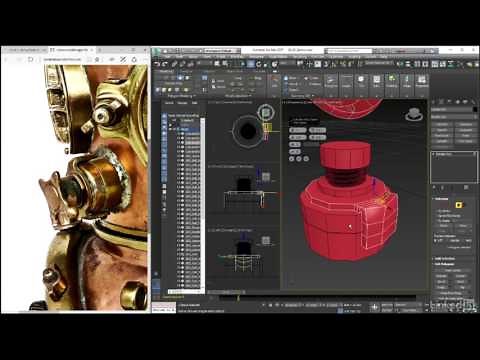Toggle the Percent Snap button

click(x=342, y=64)
